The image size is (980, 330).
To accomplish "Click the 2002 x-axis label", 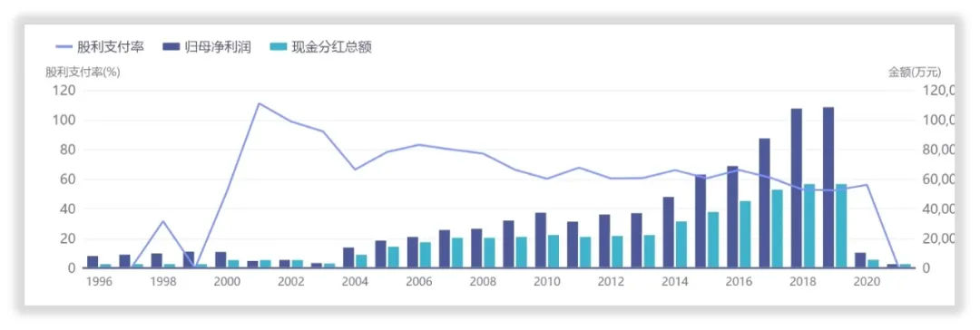I will coord(291,281).
